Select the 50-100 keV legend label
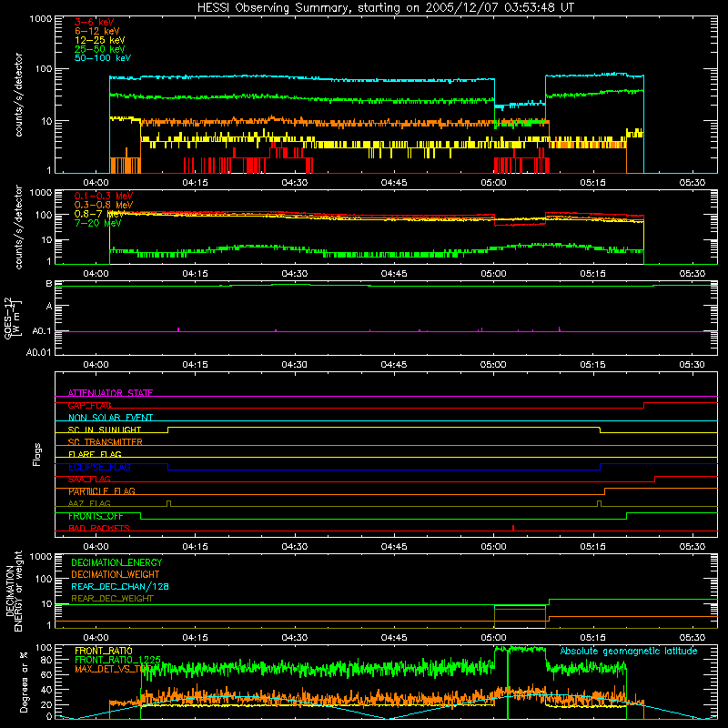This screenshot has width=728, height=728. 103,58
